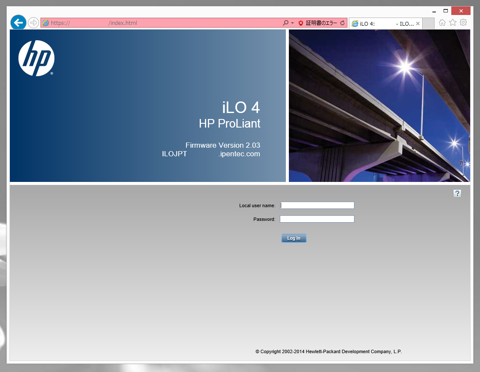The width and height of the screenshot is (480, 372).
Task: Open the browser Home icon
Action: pyautogui.click(x=442, y=23)
